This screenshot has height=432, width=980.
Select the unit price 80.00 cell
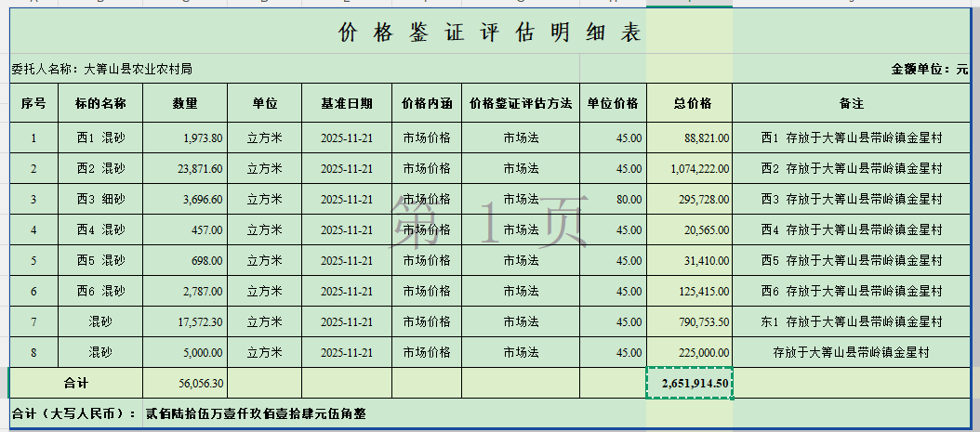(x=613, y=199)
